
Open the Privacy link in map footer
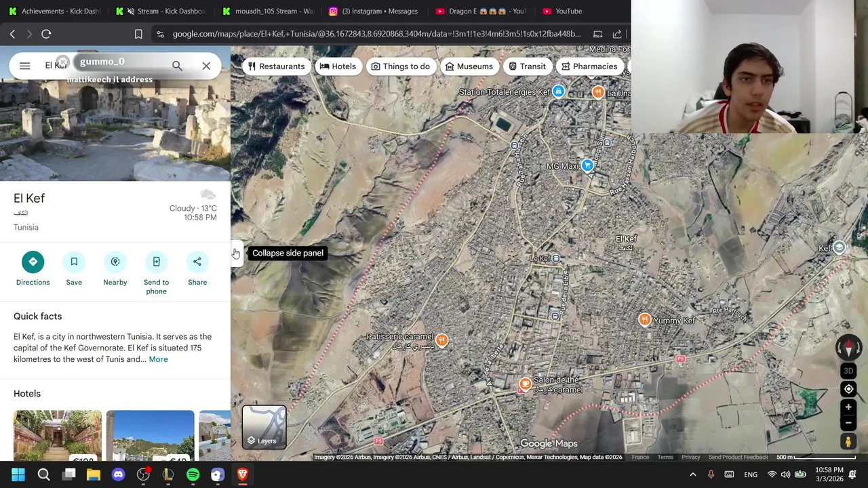[690, 457]
